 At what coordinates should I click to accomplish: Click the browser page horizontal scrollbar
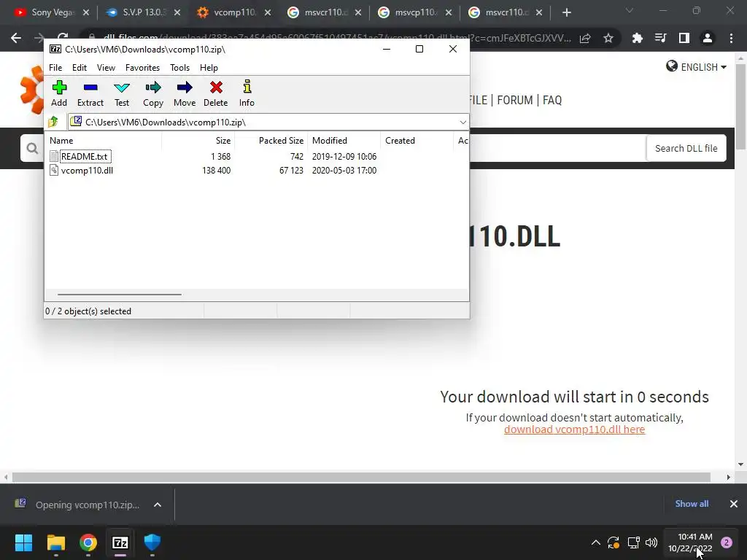click(x=361, y=477)
